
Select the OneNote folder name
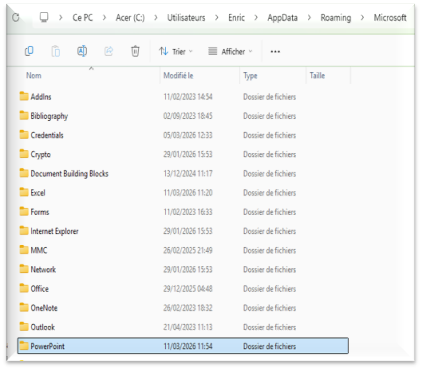coord(44,308)
